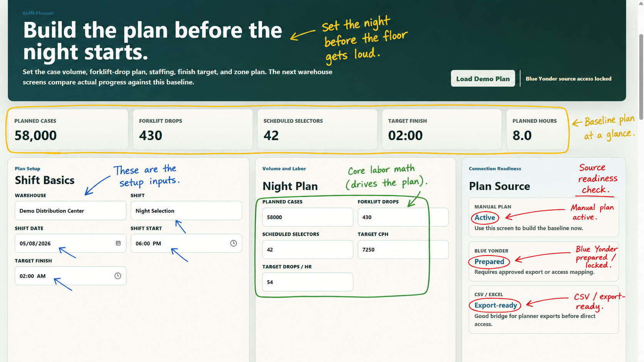Click the Planned Cases 58,000 summary card
The image size is (644, 362).
68,129
